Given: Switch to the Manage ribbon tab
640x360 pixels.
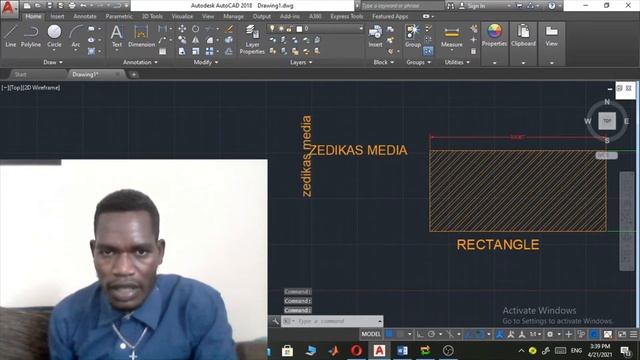Looking at the screenshot, I should tap(233, 16).
